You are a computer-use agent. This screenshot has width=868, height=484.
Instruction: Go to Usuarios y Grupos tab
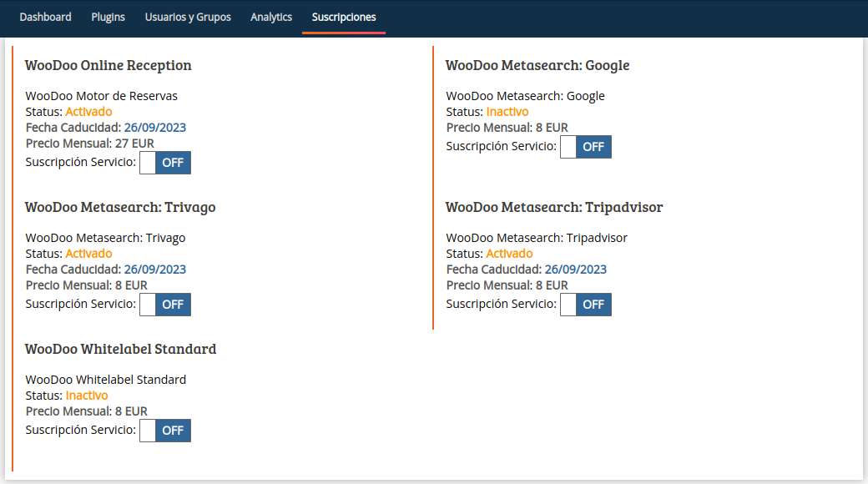point(188,18)
